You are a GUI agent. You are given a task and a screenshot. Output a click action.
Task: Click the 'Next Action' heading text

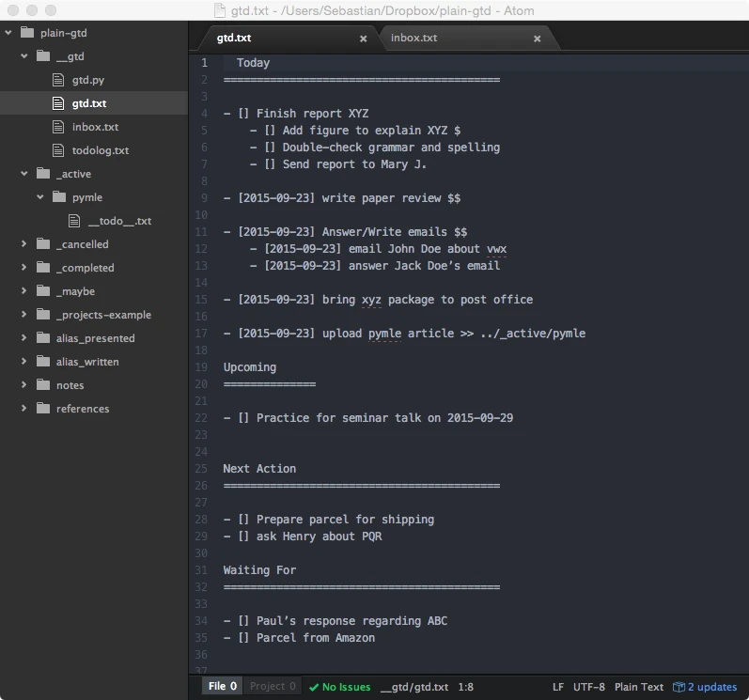pyautogui.click(x=259, y=469)
